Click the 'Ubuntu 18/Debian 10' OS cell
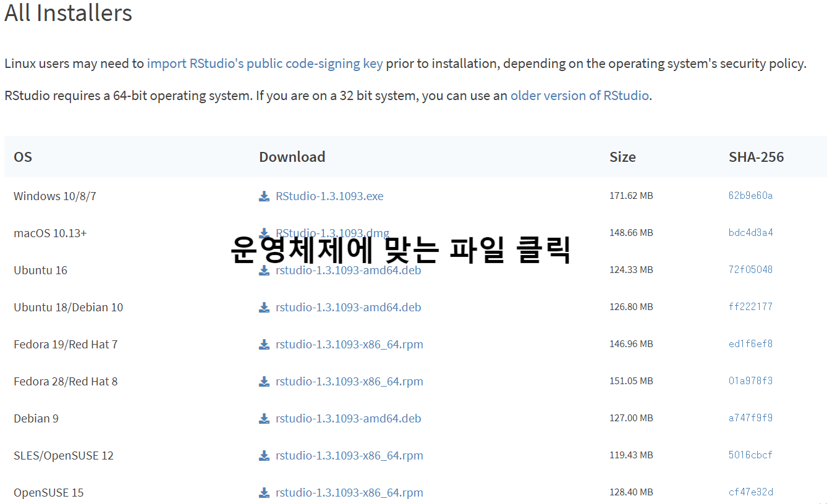 coord(68,308)
